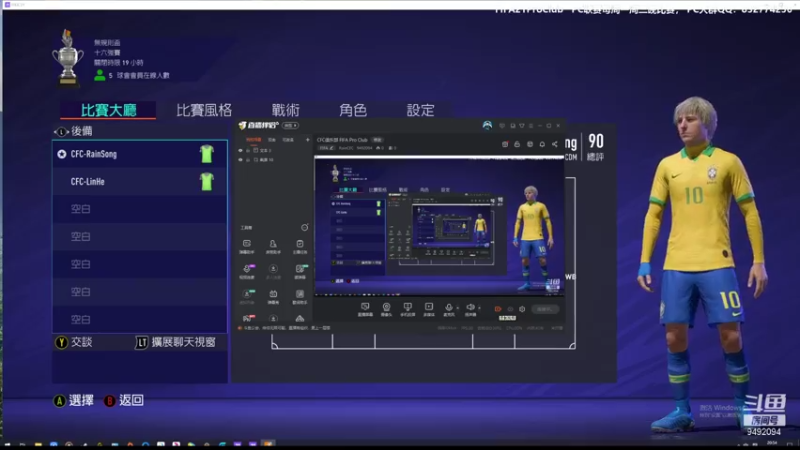
Task: Add a webcam source from bottom toolbar
Action: 386,309
